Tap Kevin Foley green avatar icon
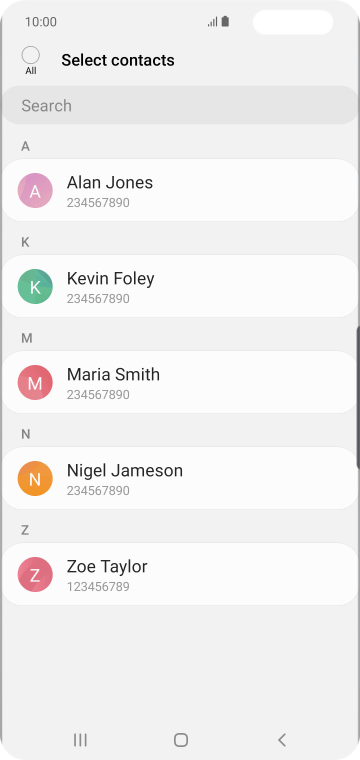Viewport: 360px width, 760px height. 35,286
